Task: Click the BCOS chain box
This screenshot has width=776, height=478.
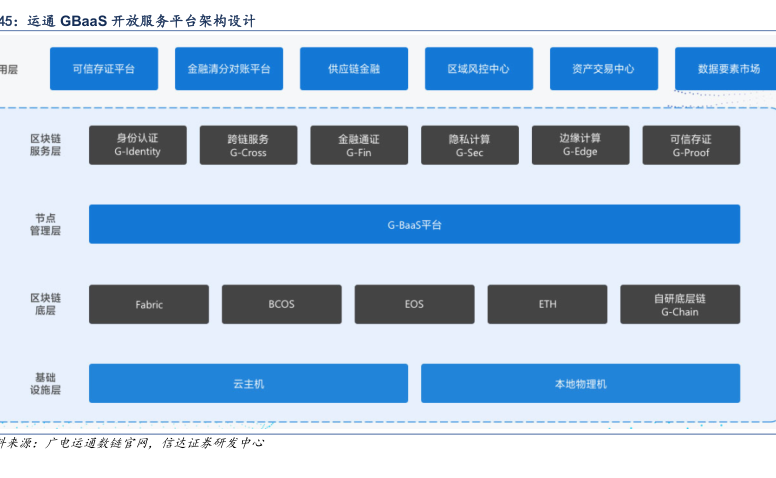Action: point(282,304)
